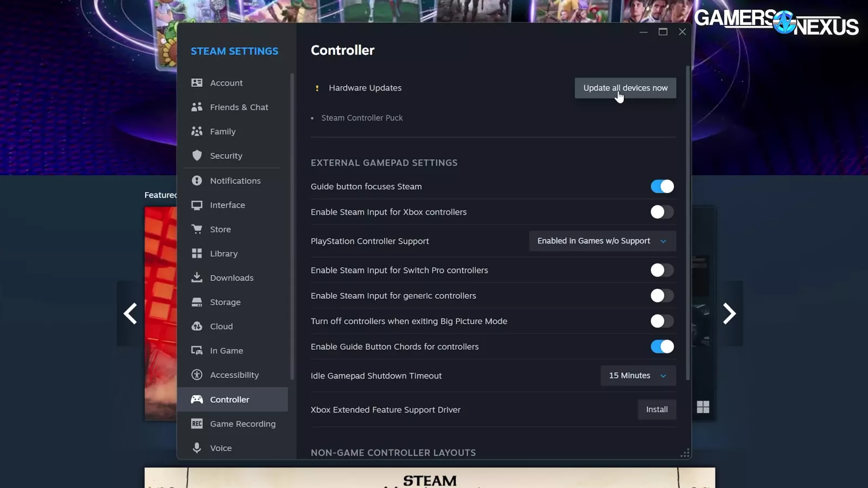Open Family settings section

(233, 132)
